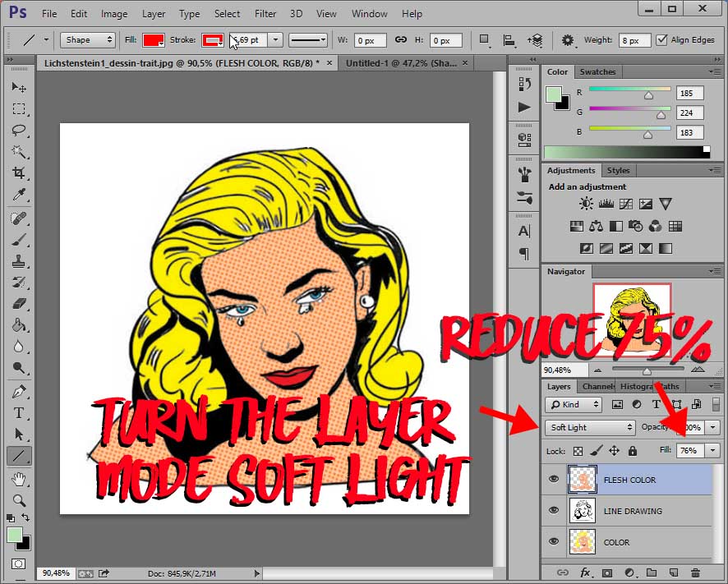The width and height of the screenshot is (728, 584).
Task: Delete layer with trash icon
Action: 695,573
